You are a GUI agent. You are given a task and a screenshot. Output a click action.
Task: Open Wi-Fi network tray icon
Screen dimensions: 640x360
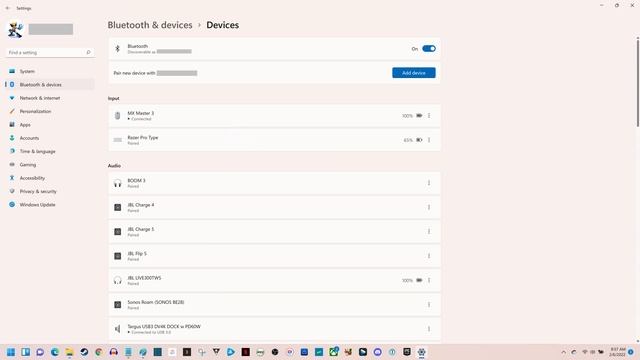point(584,352)
